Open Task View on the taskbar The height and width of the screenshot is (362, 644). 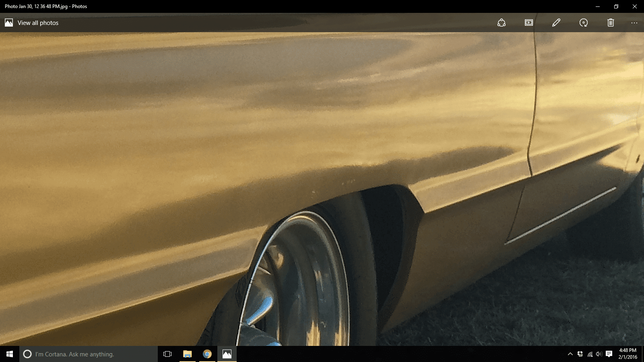[167, 354]
